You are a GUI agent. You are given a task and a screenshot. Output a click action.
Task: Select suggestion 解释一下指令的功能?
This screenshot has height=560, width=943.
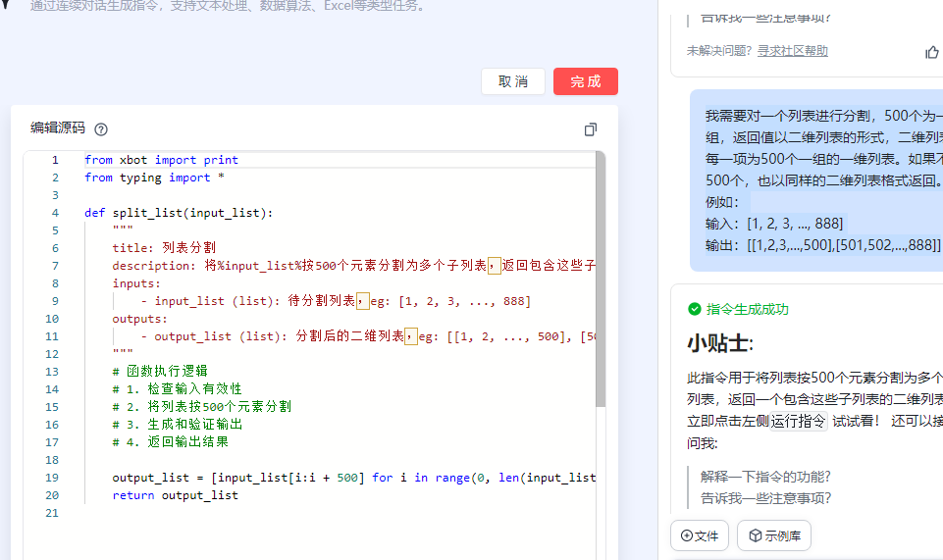point(765,477)
